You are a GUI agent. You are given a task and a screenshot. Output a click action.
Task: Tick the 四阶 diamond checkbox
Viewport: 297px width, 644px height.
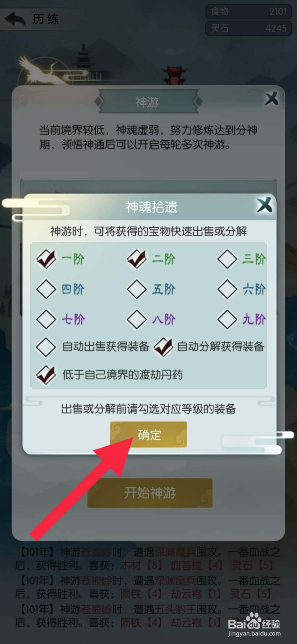point(46,289)
